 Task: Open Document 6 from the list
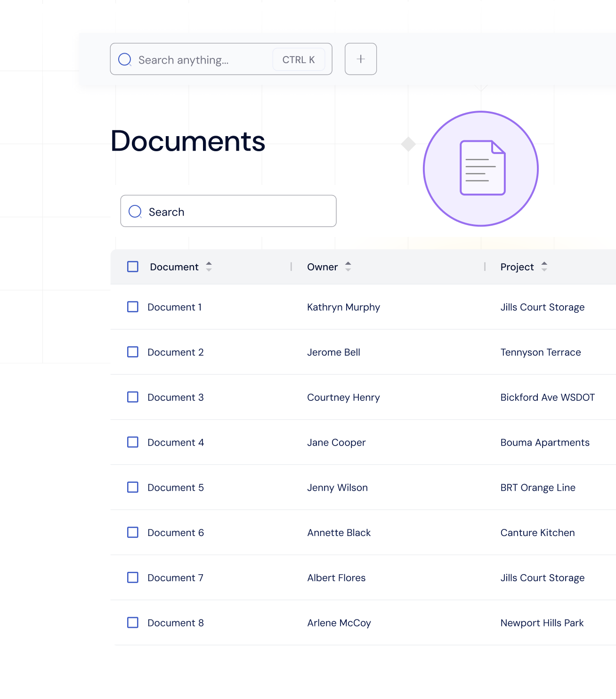pos(175,533)
